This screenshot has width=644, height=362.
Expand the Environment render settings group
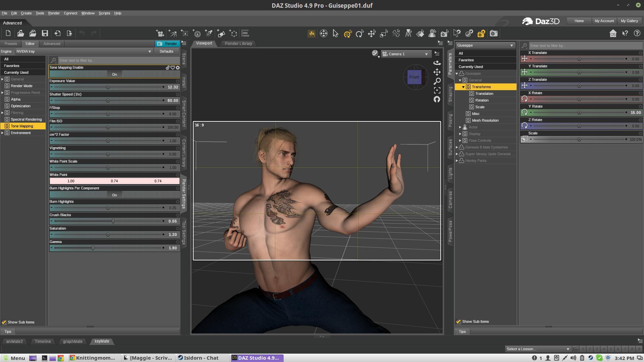coord(2,133)
